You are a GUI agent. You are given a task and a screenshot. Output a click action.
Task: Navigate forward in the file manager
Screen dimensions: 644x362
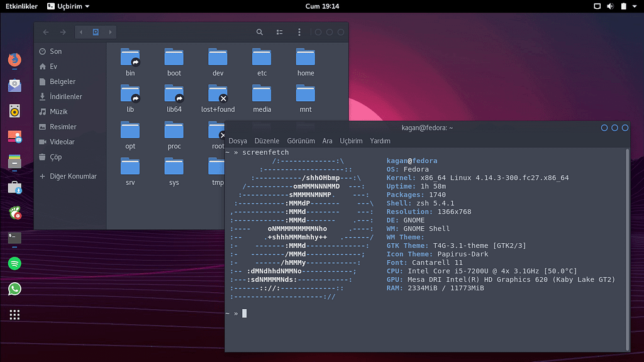[x=62, y=31]
